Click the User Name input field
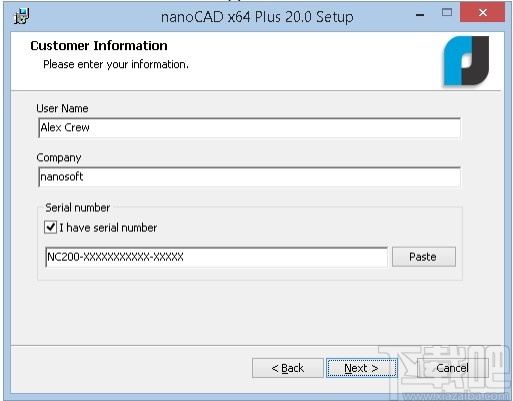This screenshot has width=513, height=401. click(x=250, y=128)
